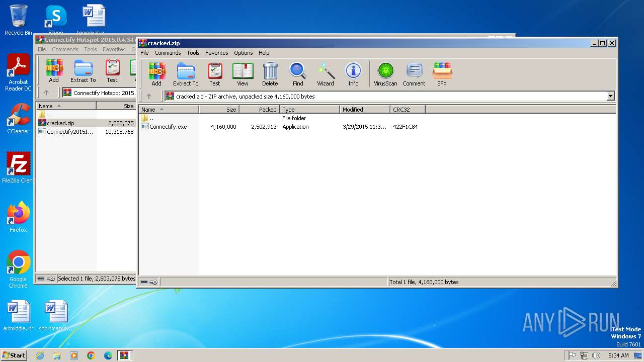Sort by Modified column

365,109
